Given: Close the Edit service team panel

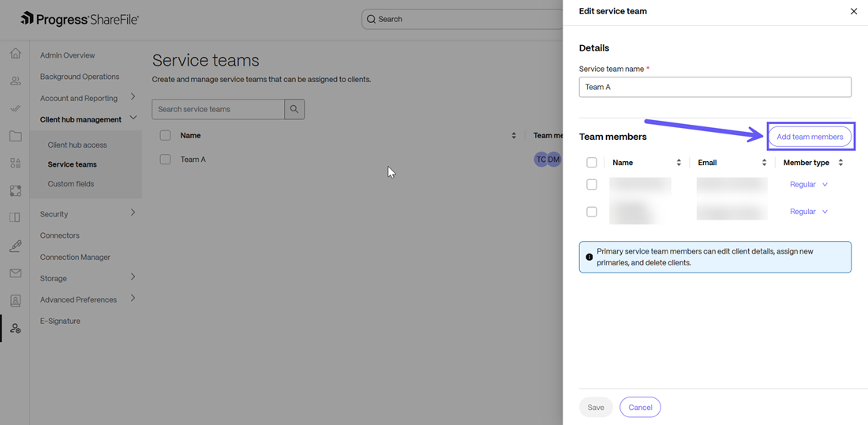Looking at the screenshot, I should (853, 12).
